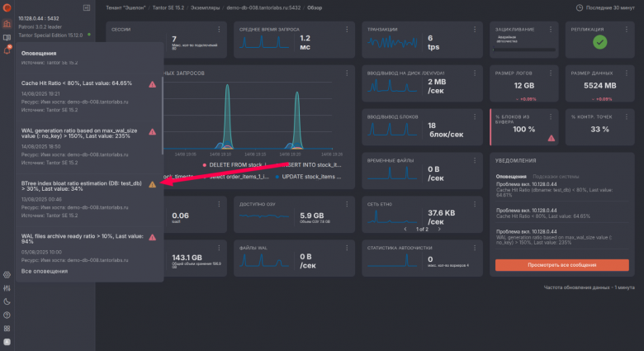
Task: Click the green replication status checkmark
Action: (599, 42)
